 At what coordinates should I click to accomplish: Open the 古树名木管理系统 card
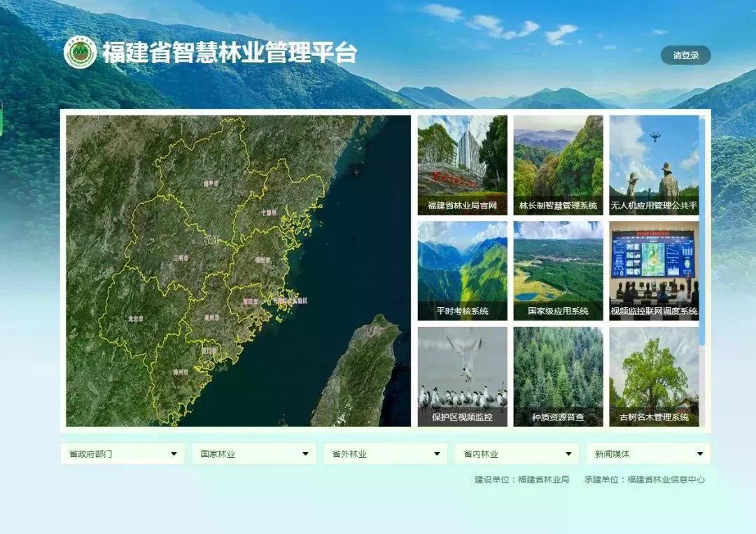tap(654, 377)
